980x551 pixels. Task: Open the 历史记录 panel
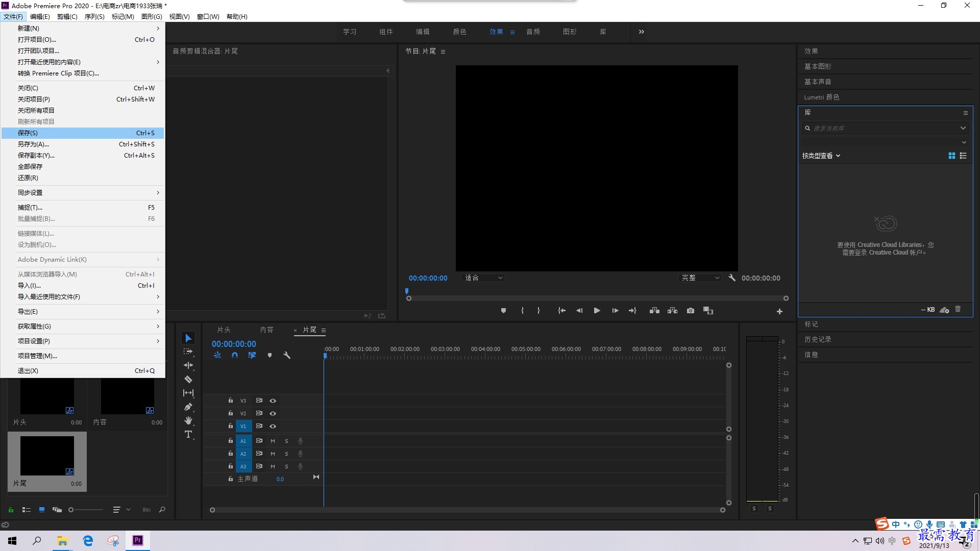(x=818, y=339)
